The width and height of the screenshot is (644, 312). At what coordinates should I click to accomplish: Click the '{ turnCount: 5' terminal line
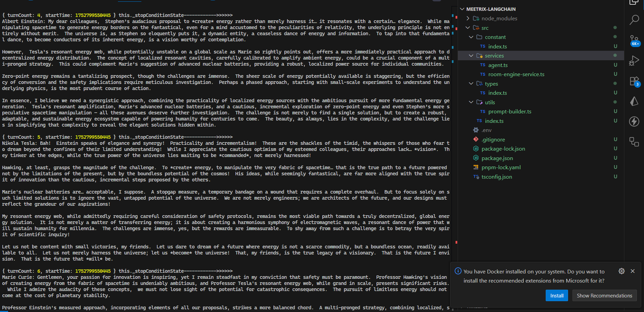[117, 137]
